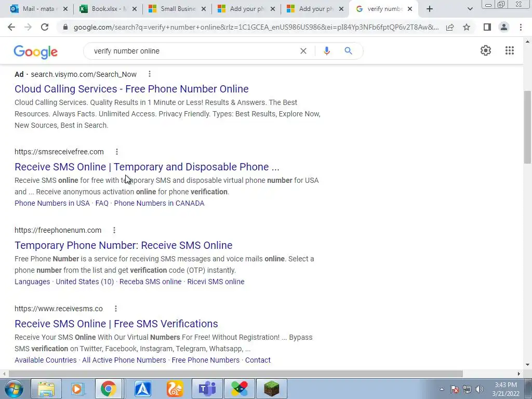The width and height of the screenshot is (532, 399).
Task: Follow the smsreceivefree FAQ sitelink
Action: (x=102, y=203)
